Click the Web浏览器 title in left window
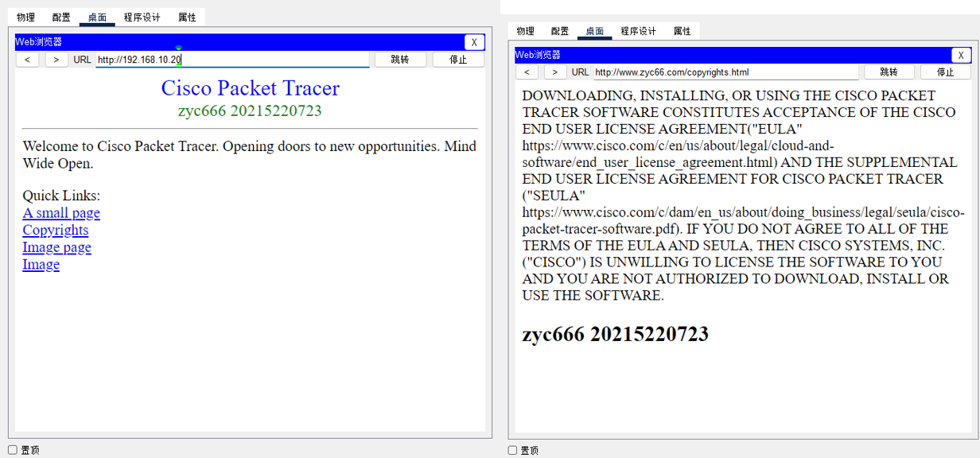980x458 pixels. [39, 42]
